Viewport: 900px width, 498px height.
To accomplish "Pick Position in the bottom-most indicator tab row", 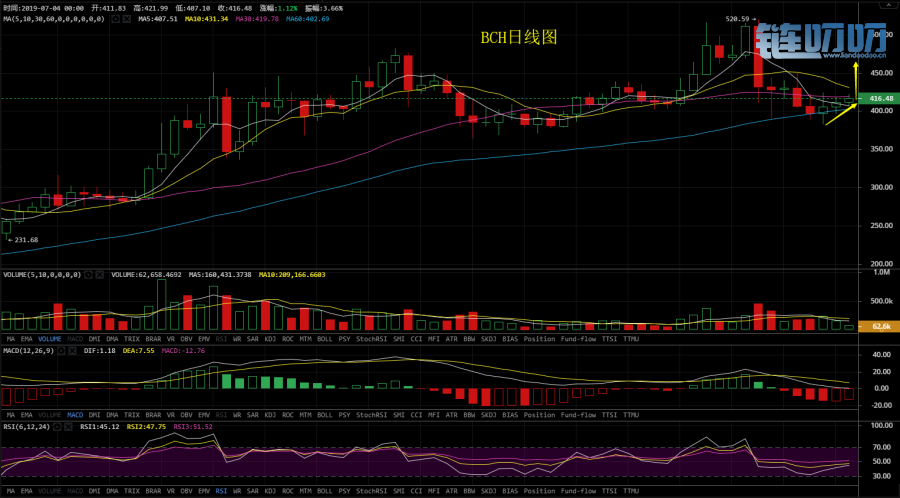I will [539, 491].
